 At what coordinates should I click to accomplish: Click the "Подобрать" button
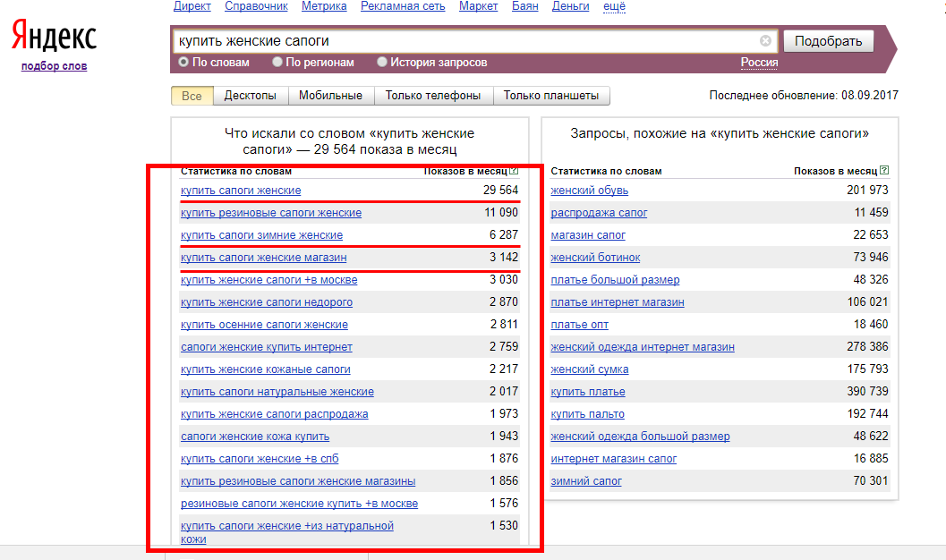click(829, 41)
